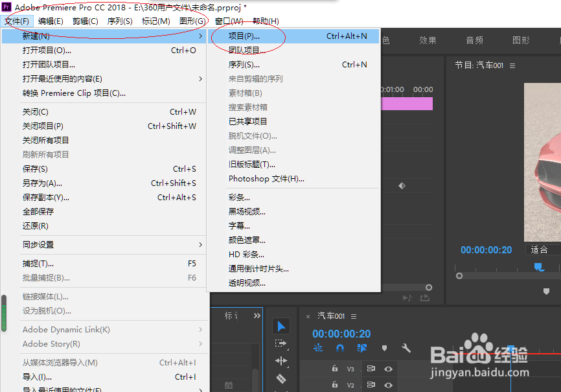561x392 pixels.
Task: Hide V2 track output eye
Action: (388, 386)
